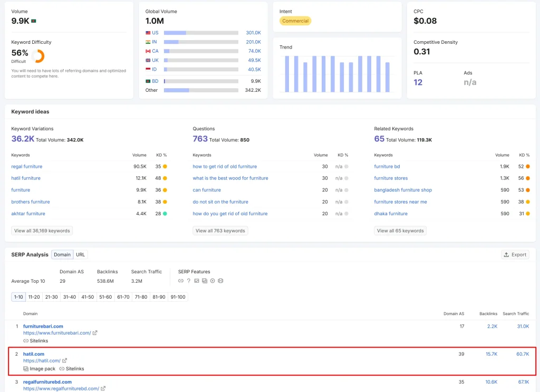Click Sitelinks icon under furniturebari.com
540x392 pixels.
26,341
